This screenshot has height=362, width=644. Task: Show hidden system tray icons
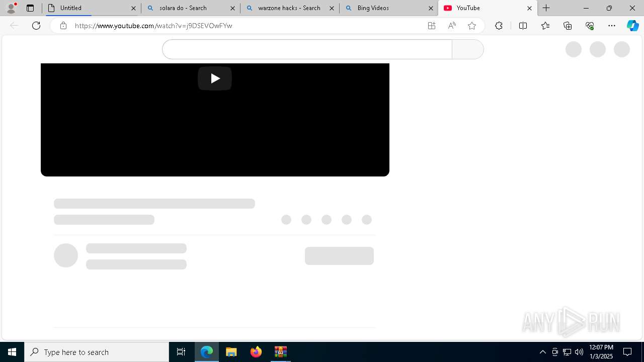542,352
